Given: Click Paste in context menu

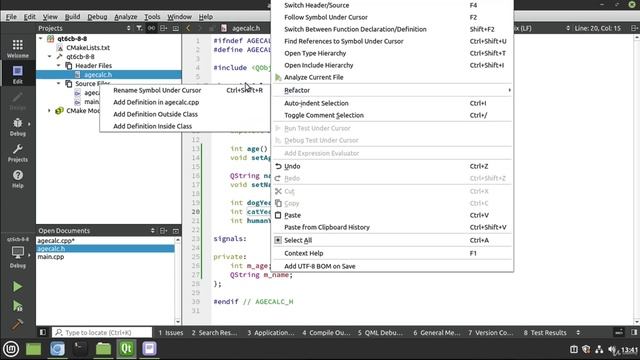Looking at the screenshot, I should coord(393,215).
